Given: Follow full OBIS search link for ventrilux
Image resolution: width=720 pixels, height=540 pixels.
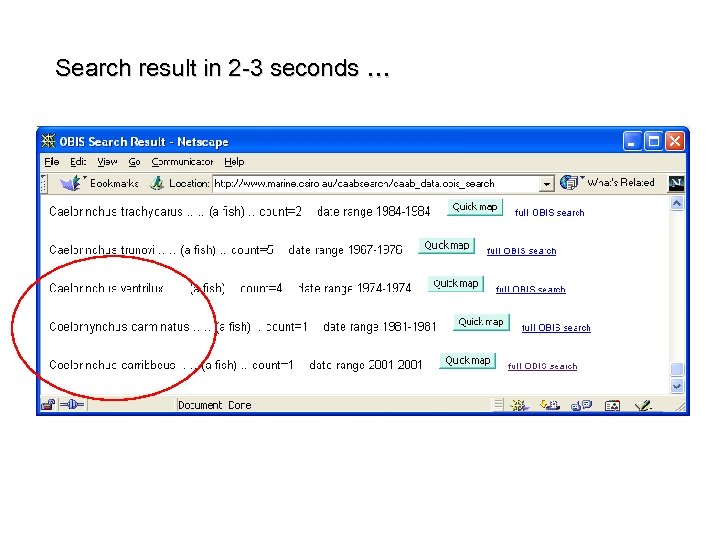Looking at the screenshot, I should (x=530, y=289).
